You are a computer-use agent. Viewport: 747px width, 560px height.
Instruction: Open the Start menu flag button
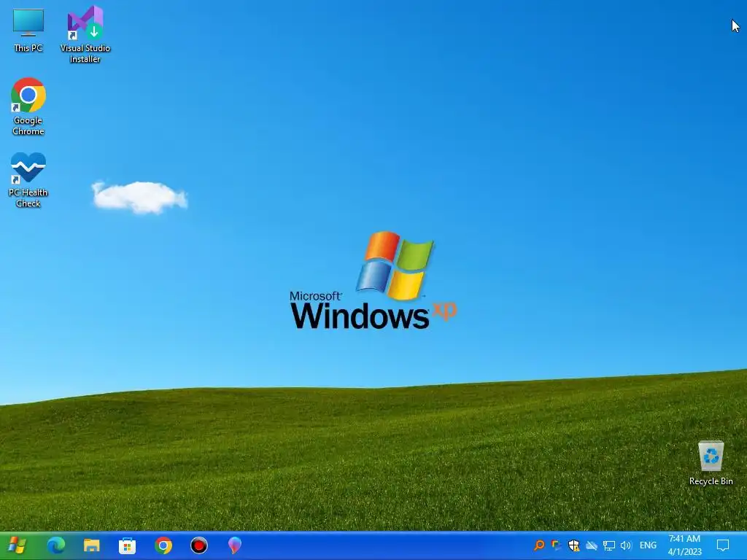(18, 545)
